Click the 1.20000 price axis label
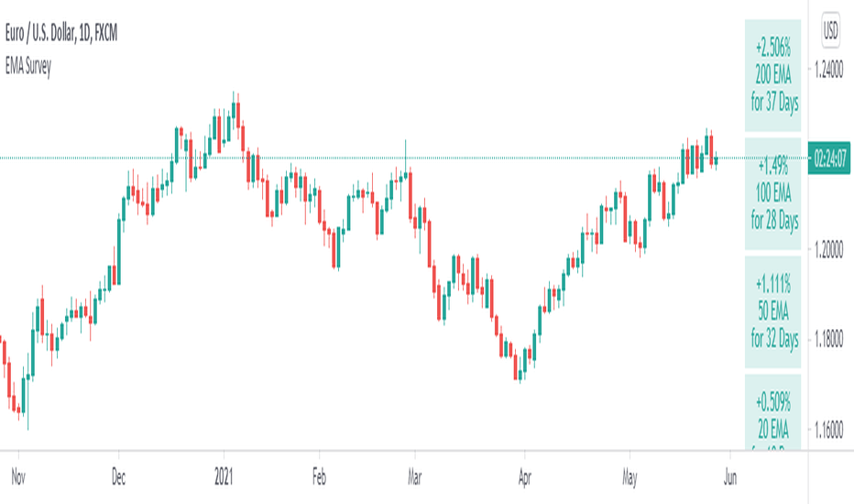The width and height of the screenshot is (854, 504). coord(828,250)
